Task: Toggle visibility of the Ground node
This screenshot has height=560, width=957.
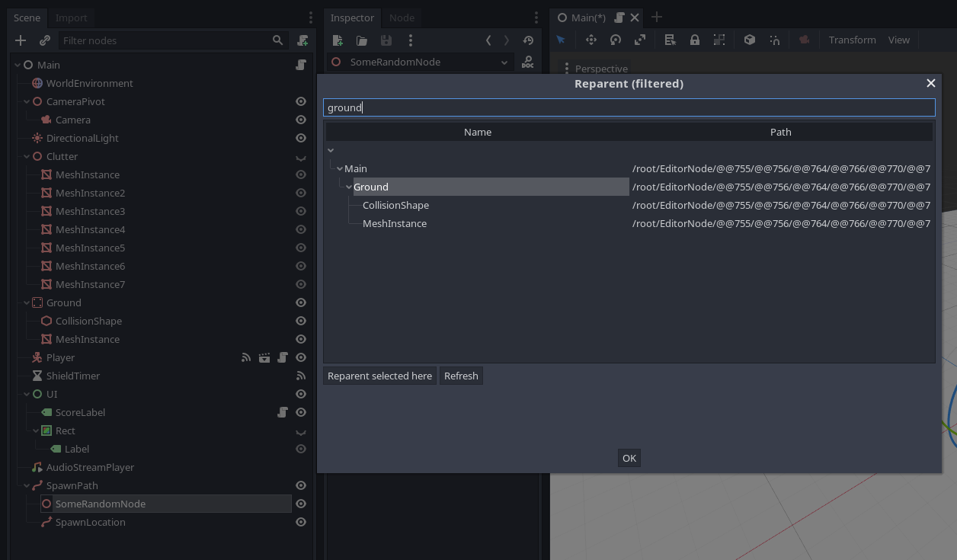Action: (301, 302)
